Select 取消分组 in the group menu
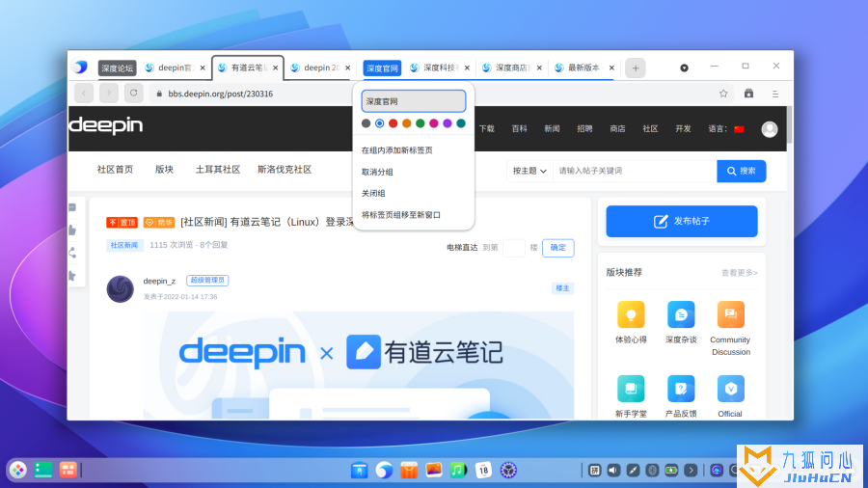This screenshot has width=868, height=488. [414, 172]
